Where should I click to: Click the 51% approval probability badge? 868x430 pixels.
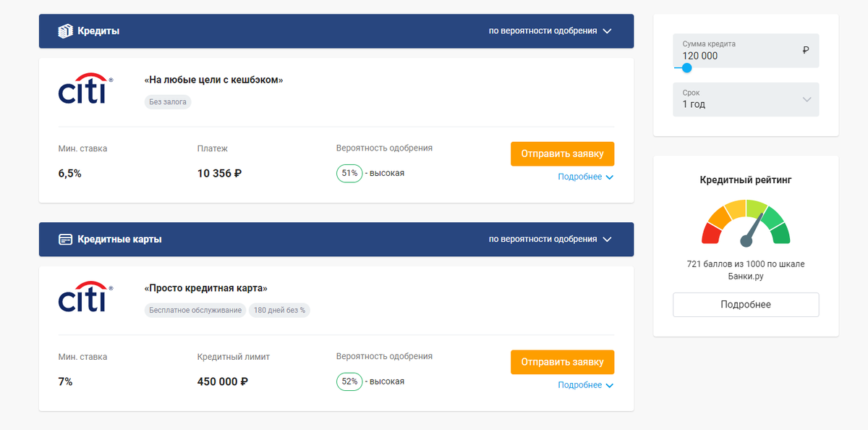pyautogui.click(x=349, y=174)
